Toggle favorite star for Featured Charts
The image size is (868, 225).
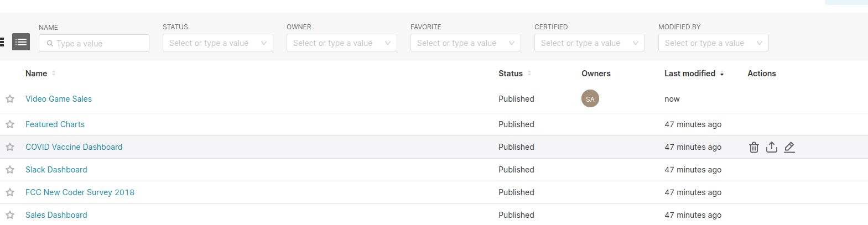(x=10, y=124)
